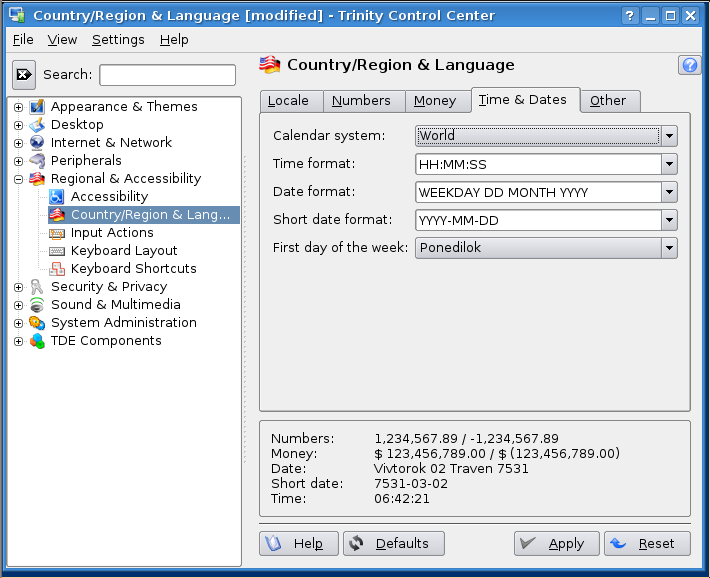Open the Calendar system dropdown

tap(546, 136)
